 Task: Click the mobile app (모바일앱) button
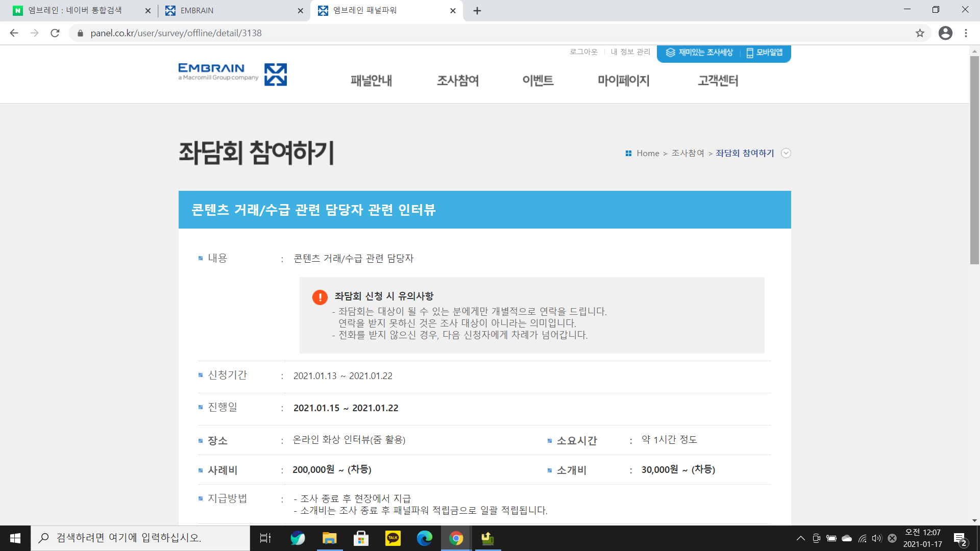point(765,53)
